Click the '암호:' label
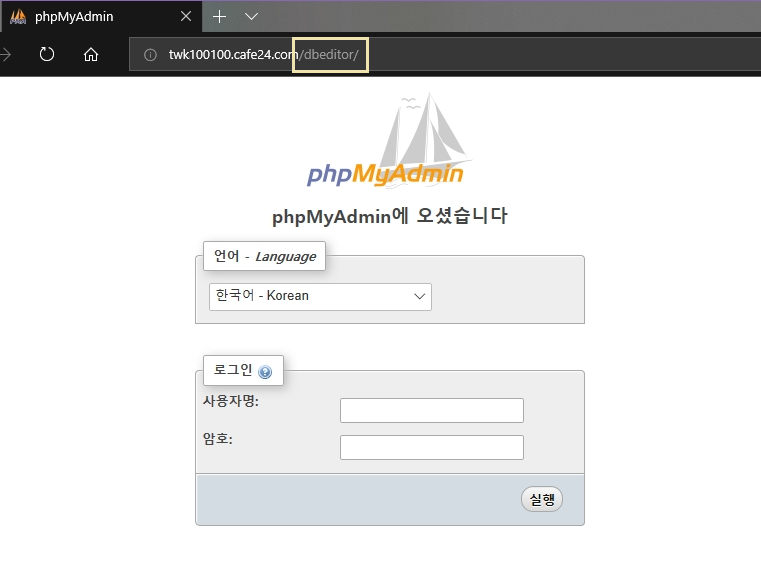Viewport: 761px width, 571px height. pyautogui.click(x=218, y=438)
